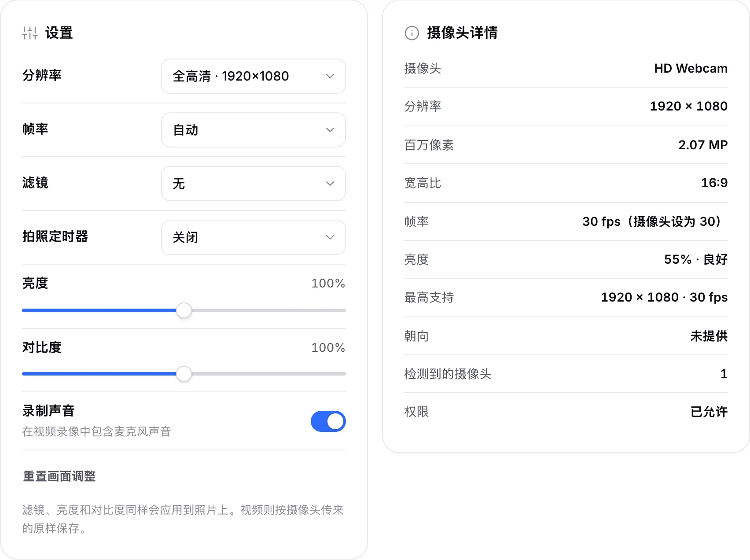Image resolution: width=750 pixels, height=560 pixels.
Task: Open the 拍照定时器 timer dropdown
Action: tap(254, 237)
